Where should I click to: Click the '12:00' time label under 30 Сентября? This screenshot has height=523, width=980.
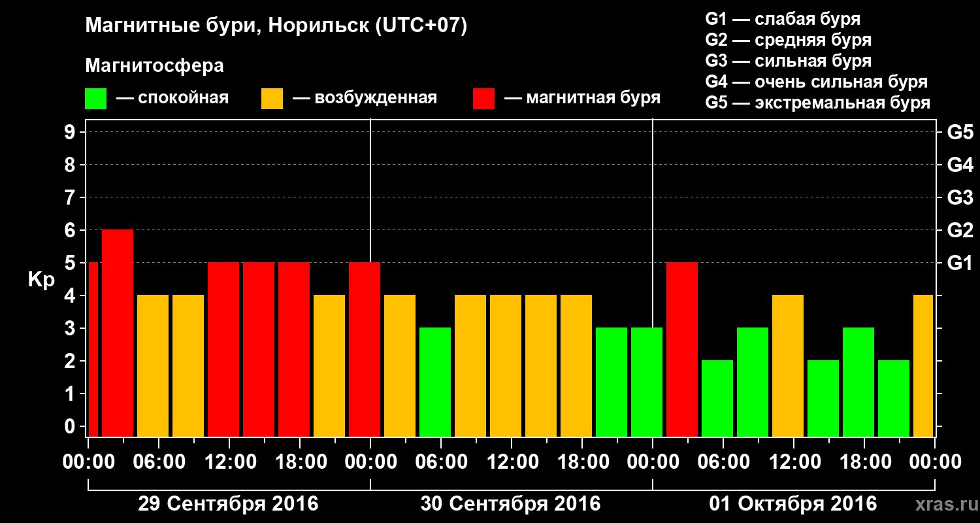click(514, 462)
